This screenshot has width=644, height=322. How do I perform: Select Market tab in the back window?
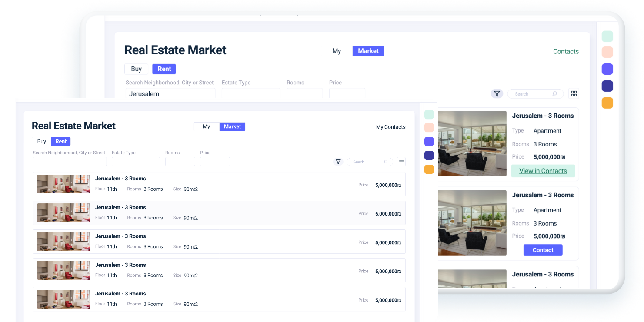(x=368, y=51)
